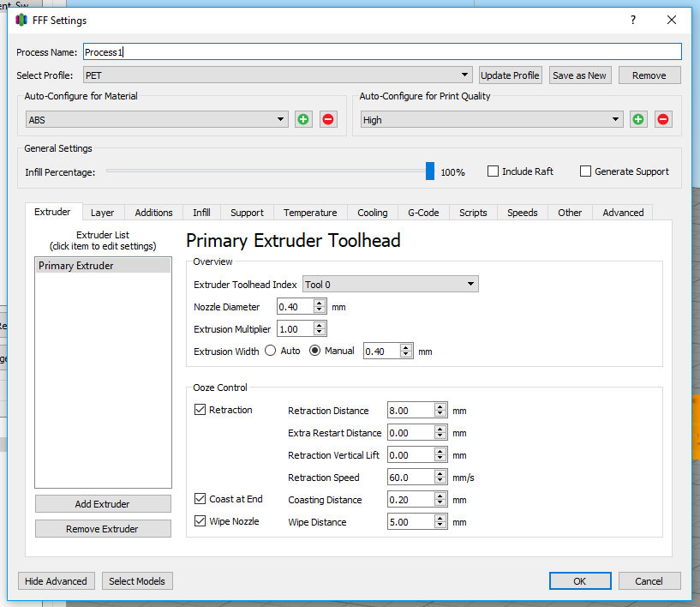Toggle the Include Raft checkbox
Image resolution: width=700 pixels, height=607 pixels.
coord(493,171)
